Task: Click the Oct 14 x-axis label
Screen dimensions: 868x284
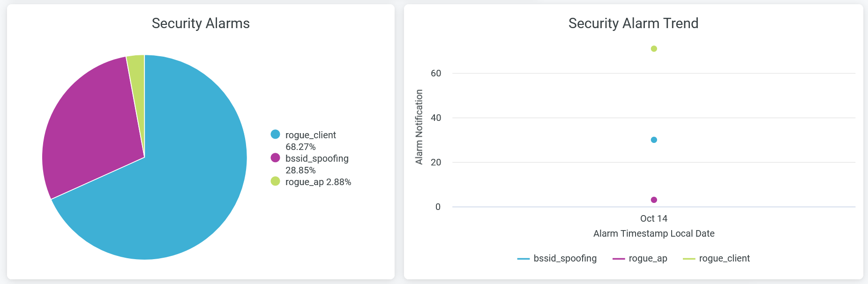Action: click(x=654, y=219)
